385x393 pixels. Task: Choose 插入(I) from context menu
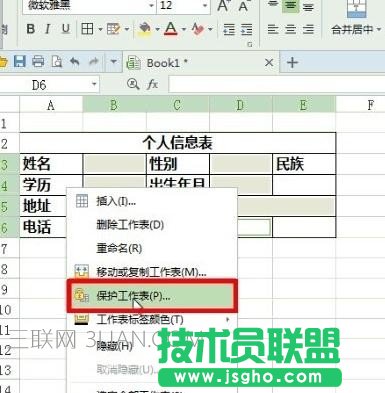click(x=152, y=201)
